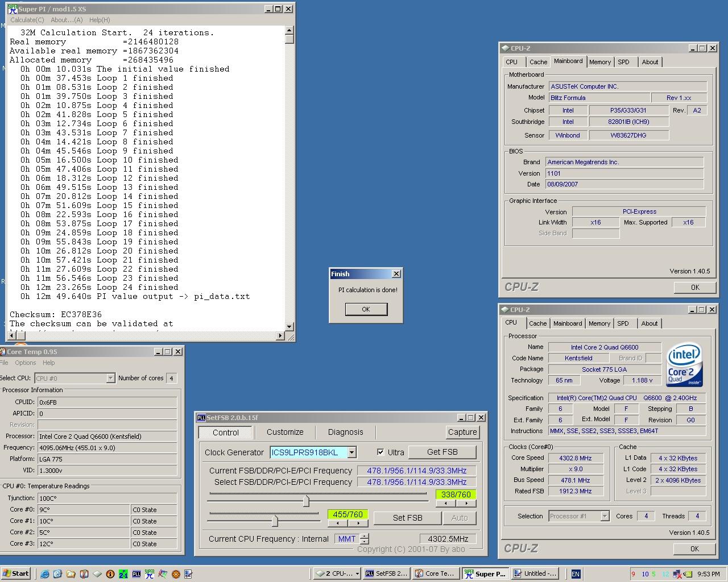Launch SetFSB PLL icon in quick launch
The width and height of the screenshot is (728, 582).
coord(136,574)
